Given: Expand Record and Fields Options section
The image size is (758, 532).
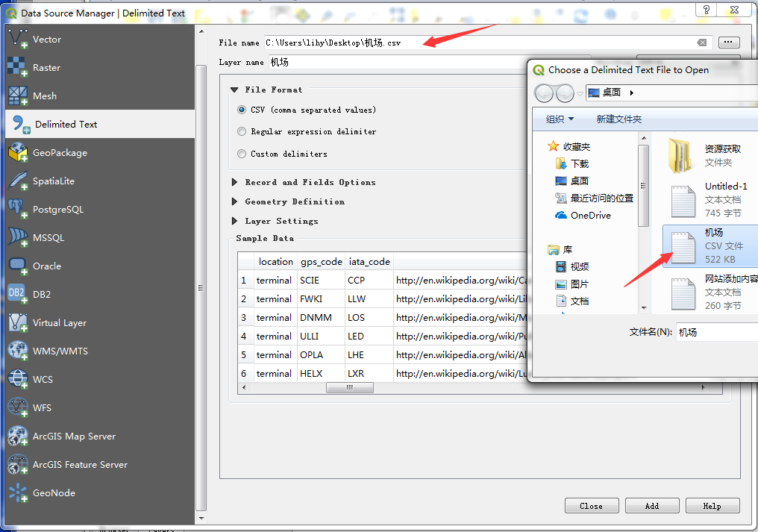Looking at the screenshot, I should click(235, 182).
